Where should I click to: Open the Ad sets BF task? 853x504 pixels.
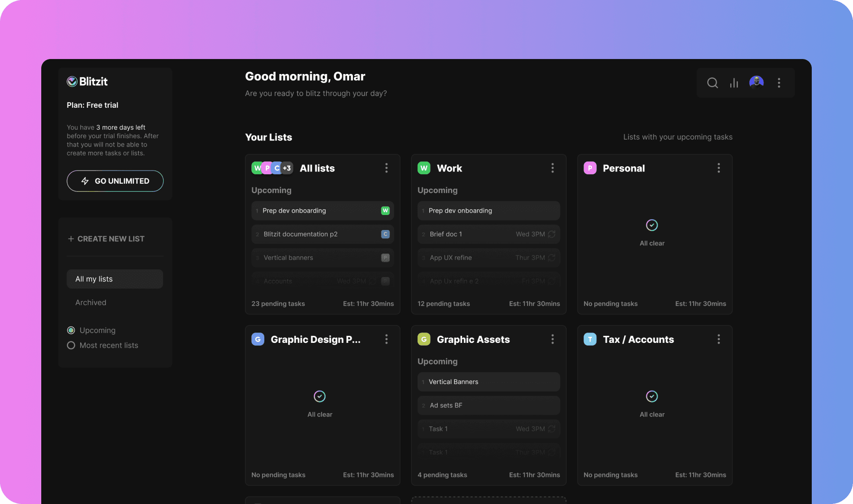(489, 405)
